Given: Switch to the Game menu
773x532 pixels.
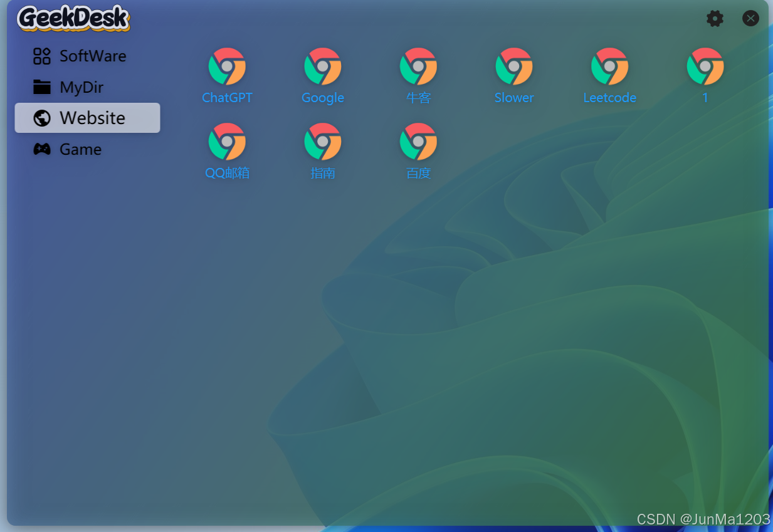Looking at the screenshot, I should click(88, 149).
